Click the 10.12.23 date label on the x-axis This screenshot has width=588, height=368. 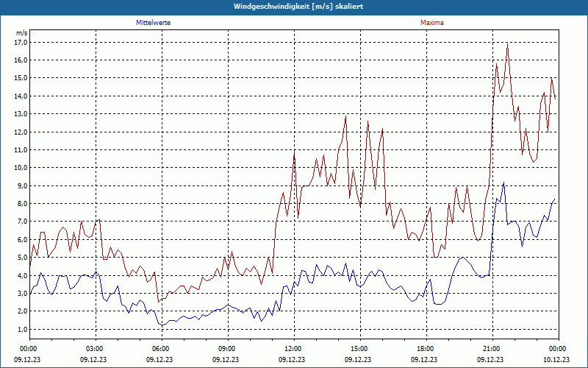[556, 359]
